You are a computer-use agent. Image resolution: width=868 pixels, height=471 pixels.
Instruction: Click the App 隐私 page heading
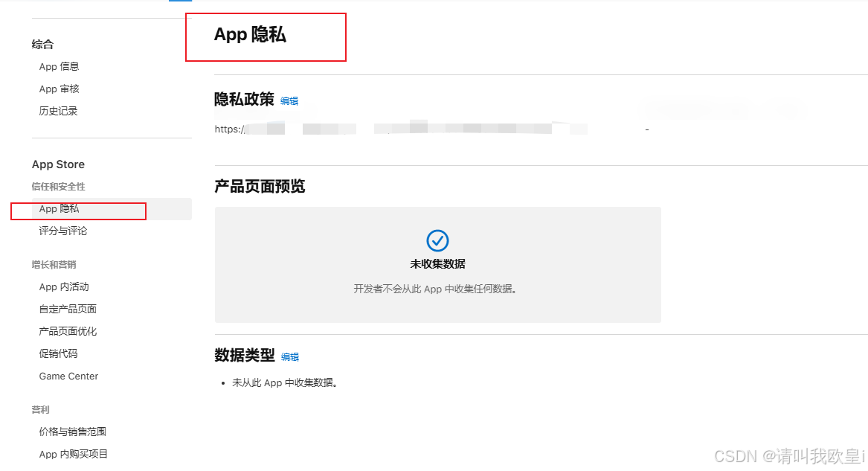[x=250, y=35]
